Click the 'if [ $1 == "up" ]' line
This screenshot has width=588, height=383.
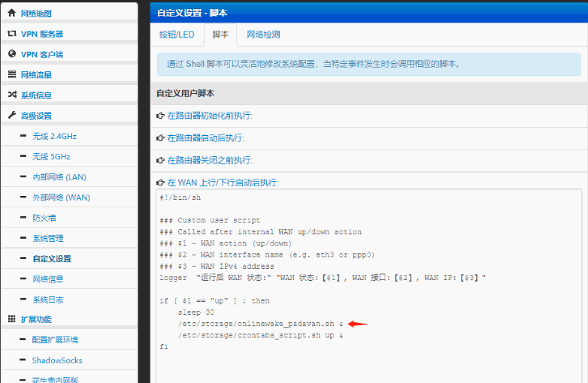click(x=214, y=301)
